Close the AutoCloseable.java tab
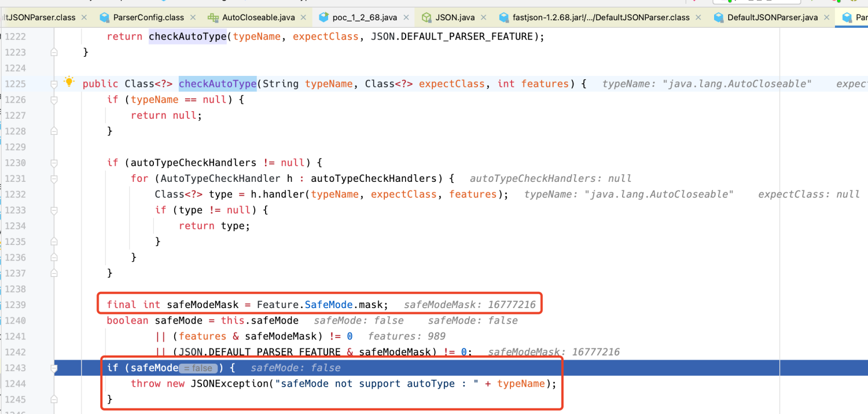This screenshot has height=414, width=868. click(304, 17)
